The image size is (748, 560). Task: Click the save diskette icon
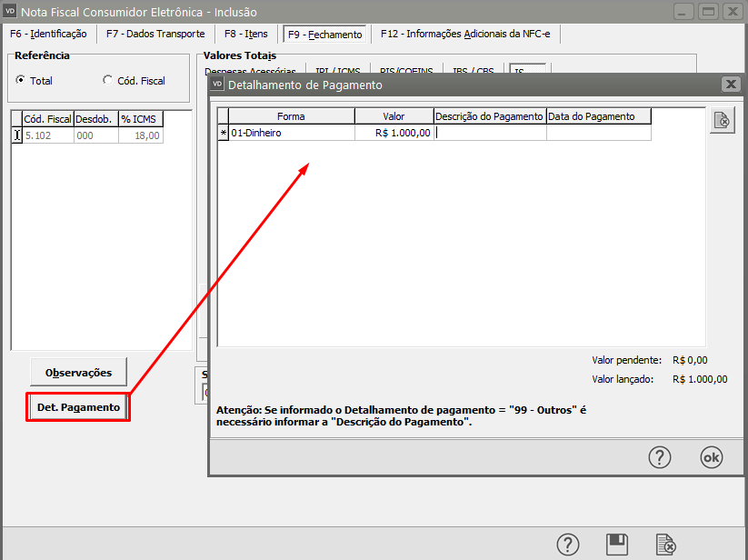pos(617,544)
